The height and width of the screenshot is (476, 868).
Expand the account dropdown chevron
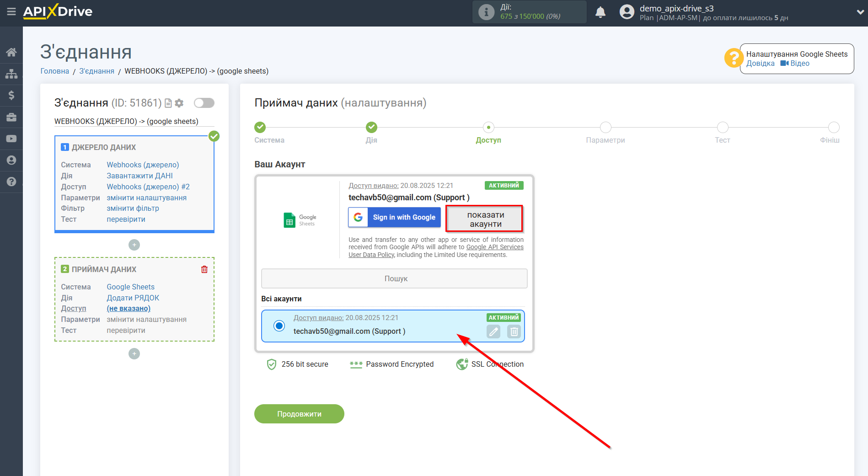point(860,12)
